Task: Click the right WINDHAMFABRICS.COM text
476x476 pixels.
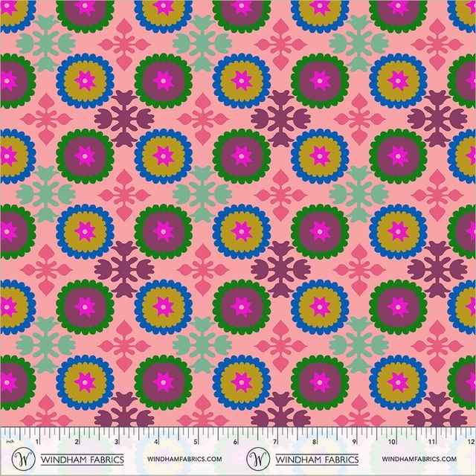Action: pos(419,459)
